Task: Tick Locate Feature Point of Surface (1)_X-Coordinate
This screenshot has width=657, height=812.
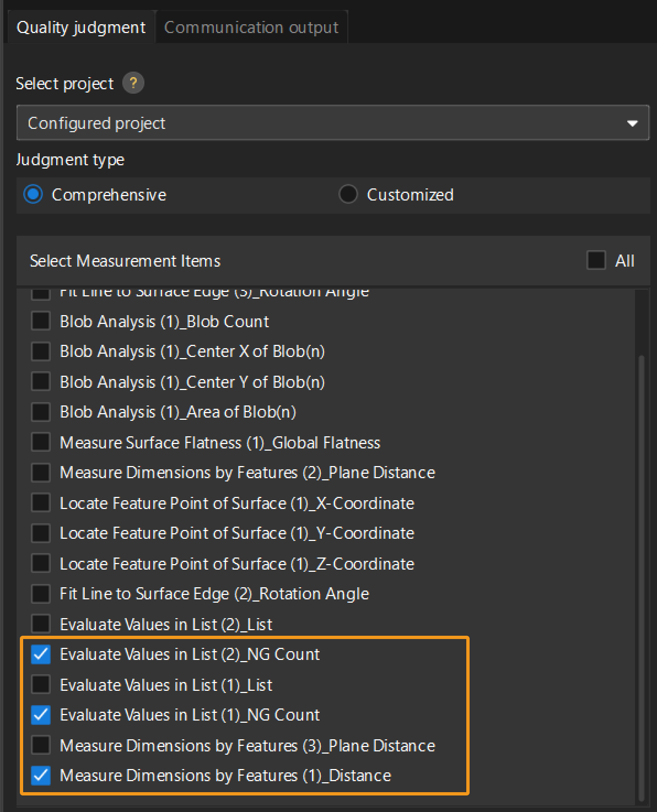Action: [x=41, y=503]
